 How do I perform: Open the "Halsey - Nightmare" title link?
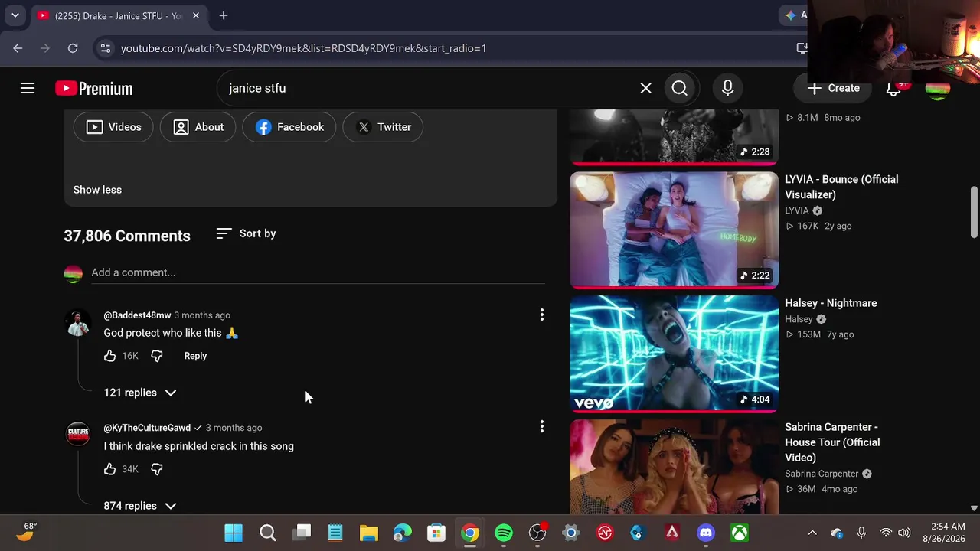click(x=831, y=303)
